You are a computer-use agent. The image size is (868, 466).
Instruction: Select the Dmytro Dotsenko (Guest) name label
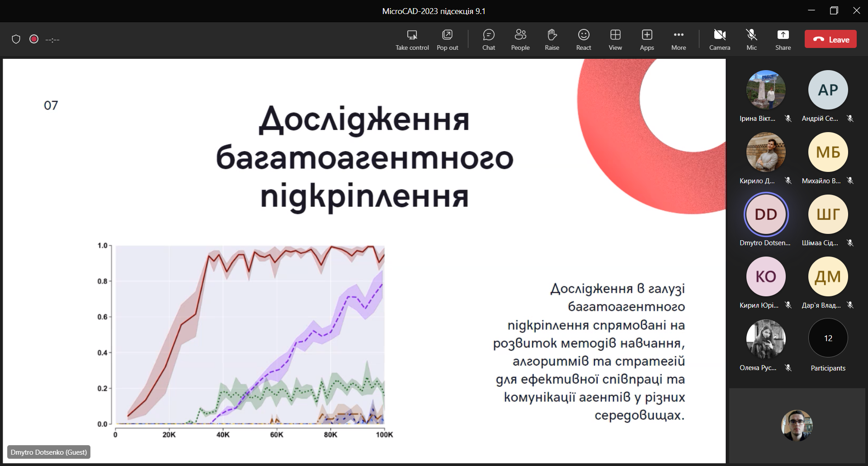(49, 452)
